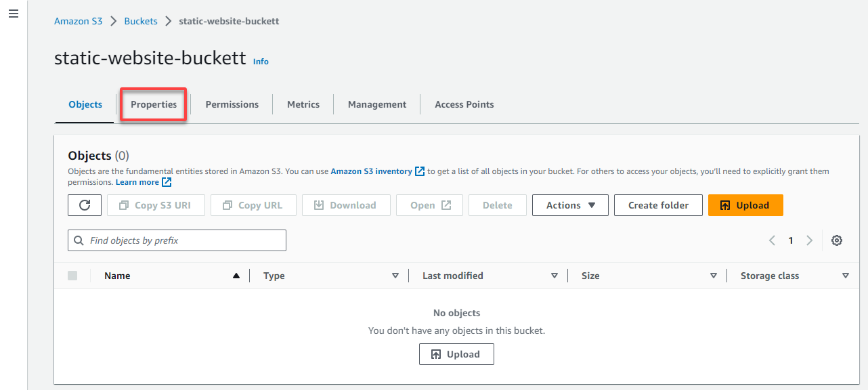The width and height of the screenshot is (868, 390).
Task: Click the orange Upload button
Action: [745, 205]
